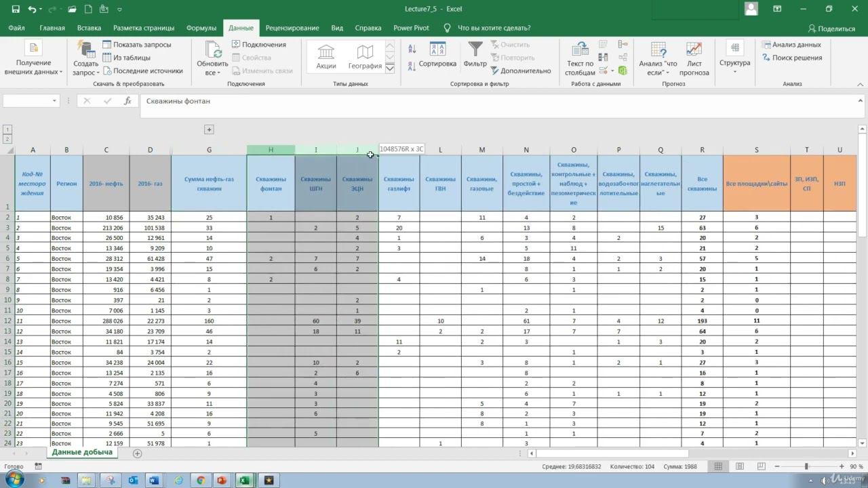Click the Поделиться share button
The image size is (868, 488).
(831, 28)
